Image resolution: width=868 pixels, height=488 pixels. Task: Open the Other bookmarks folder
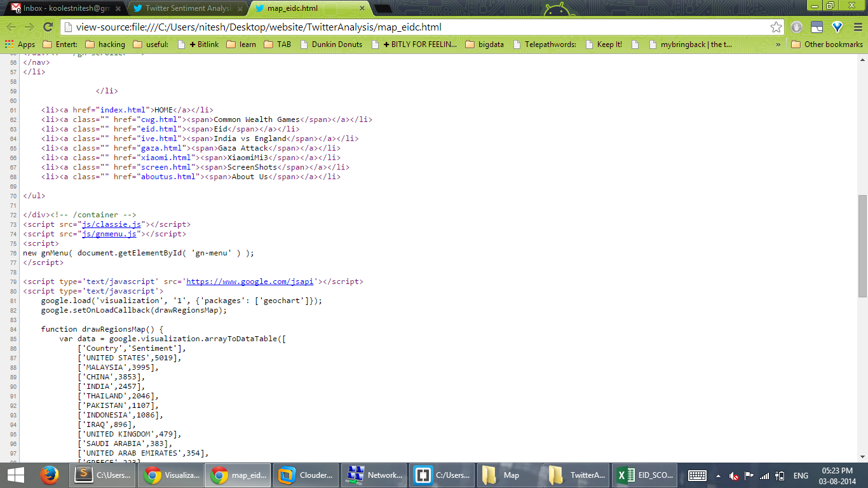tap(827, 44)
